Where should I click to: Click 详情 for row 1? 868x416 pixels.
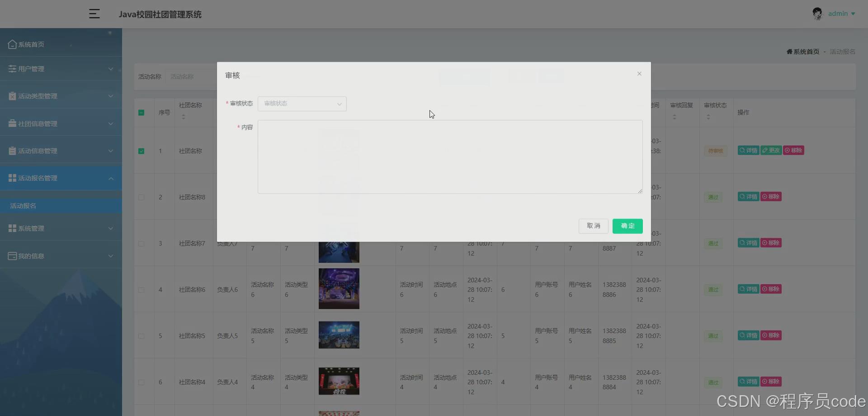748,151
